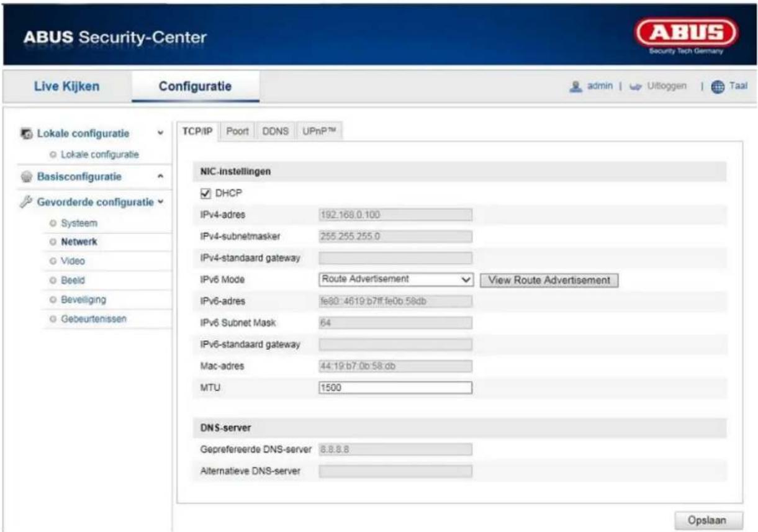The height and width of the screenshot is (532, 758).
Task: Click the IPv6 Subnet Mask field
Action: pyautogui.click(x=395, y=323)
